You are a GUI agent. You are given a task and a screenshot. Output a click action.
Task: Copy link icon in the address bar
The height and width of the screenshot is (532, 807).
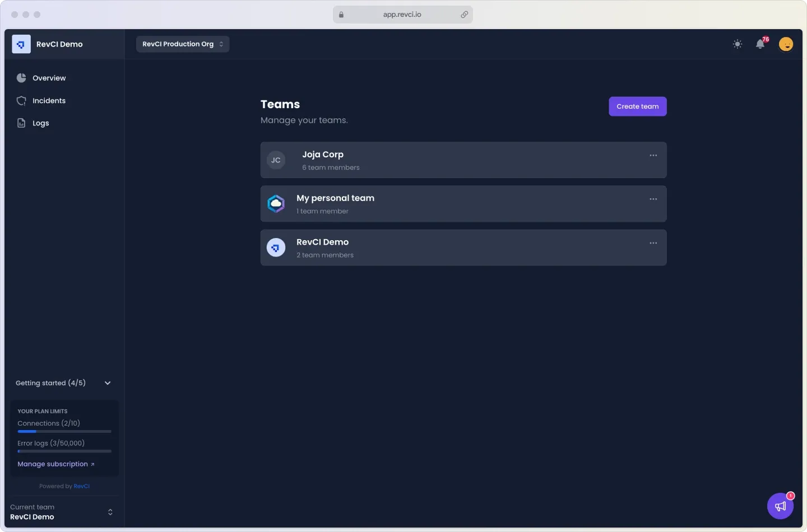pyautogui.click(x=464, y=15)
